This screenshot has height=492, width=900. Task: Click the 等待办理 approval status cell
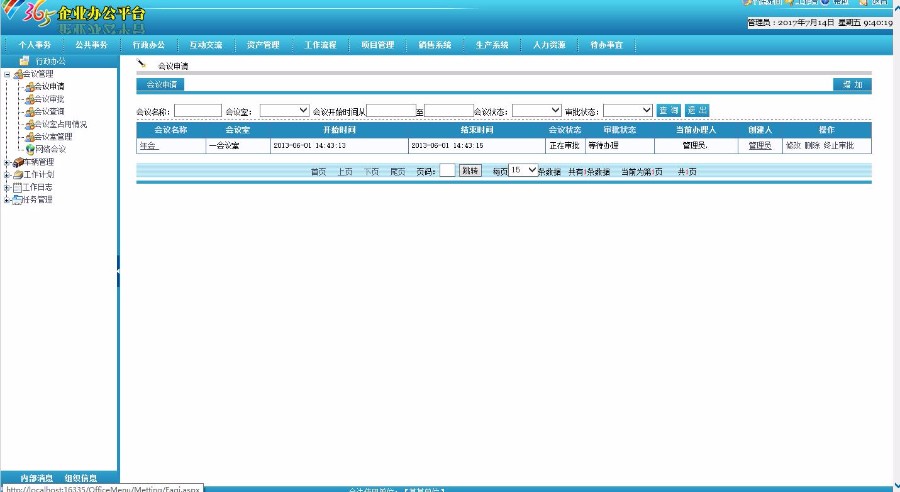(619, 146)
